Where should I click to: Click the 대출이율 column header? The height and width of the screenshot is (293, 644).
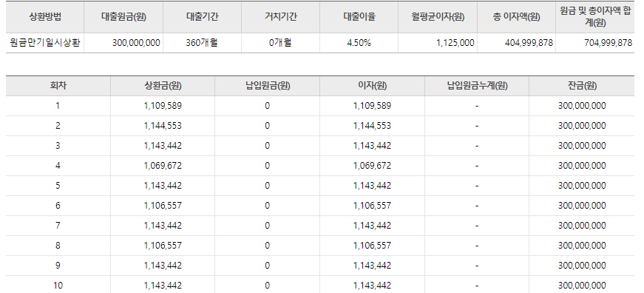click(x=359, y=17)
